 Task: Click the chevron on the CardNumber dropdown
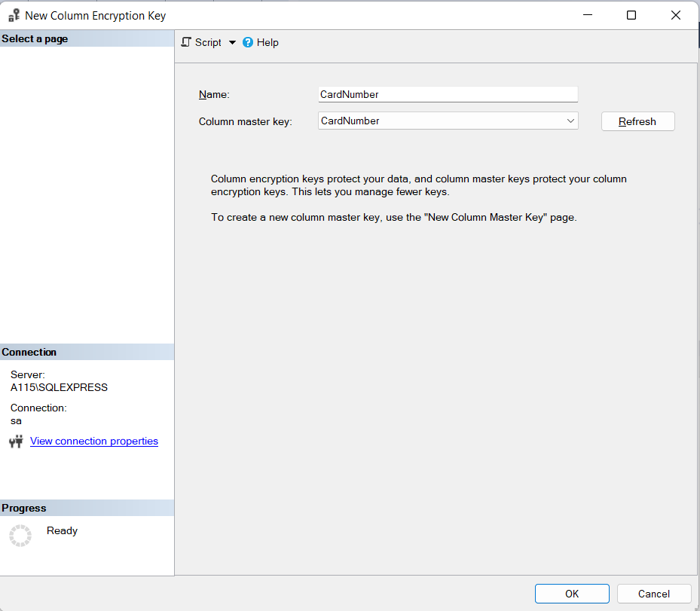pyautogui.click(x=570, y=121)
